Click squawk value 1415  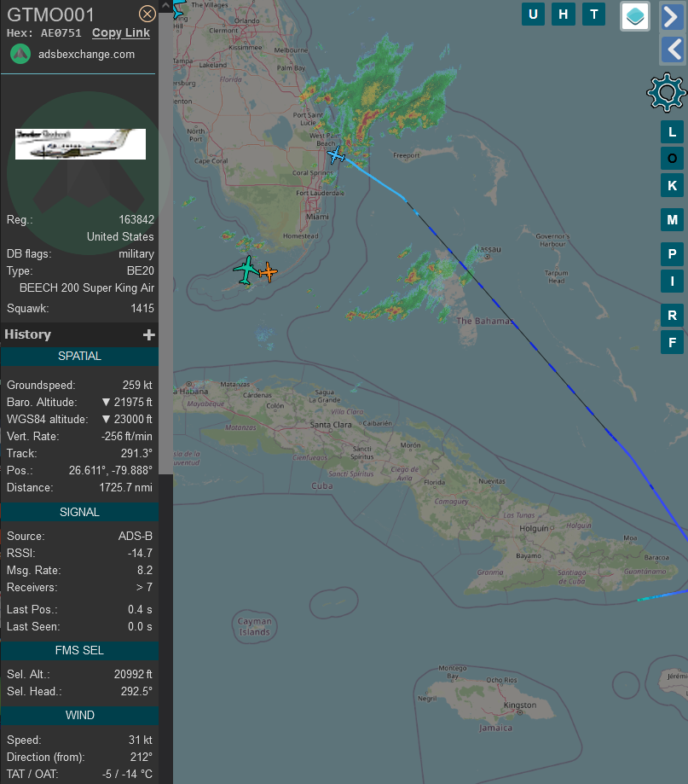[x=142, y=308]
